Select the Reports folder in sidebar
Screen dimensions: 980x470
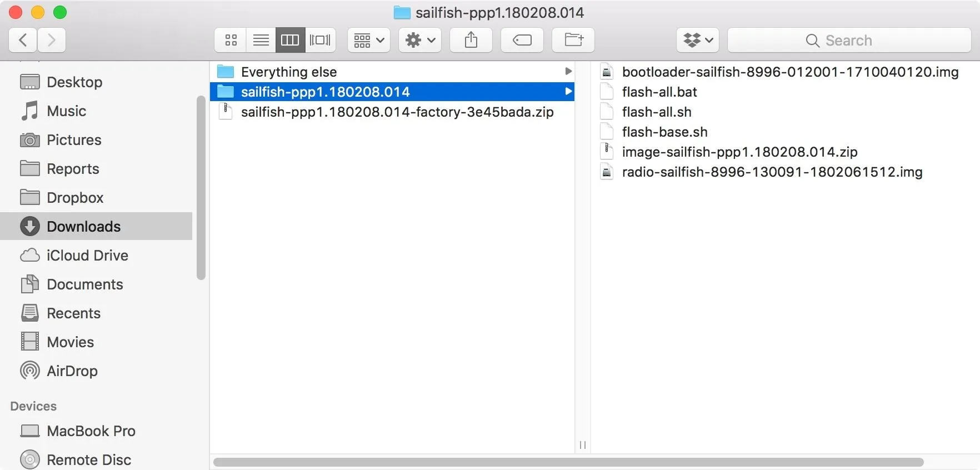tap(96, 169)
